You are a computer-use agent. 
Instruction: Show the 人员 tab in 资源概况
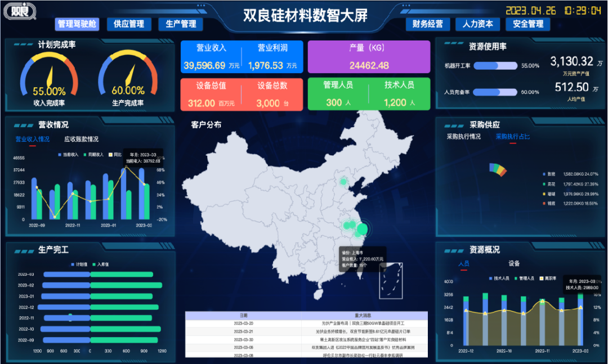click(x=464, y=264)
